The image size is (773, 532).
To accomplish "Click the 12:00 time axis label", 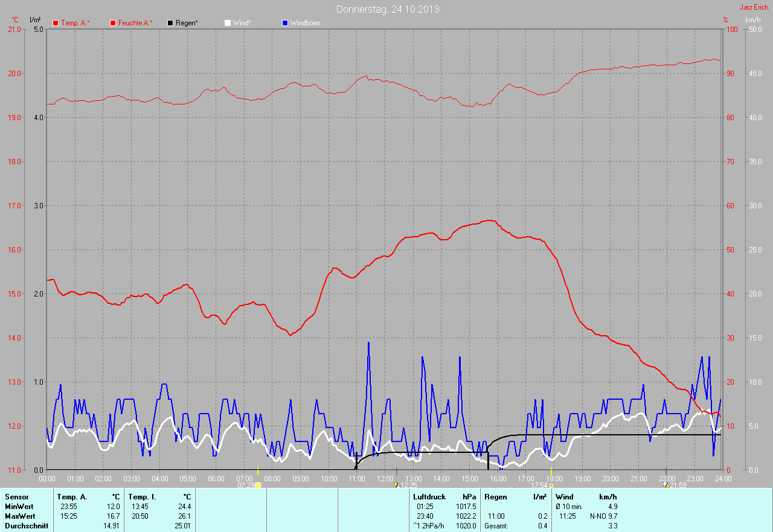I will [385, 478].
